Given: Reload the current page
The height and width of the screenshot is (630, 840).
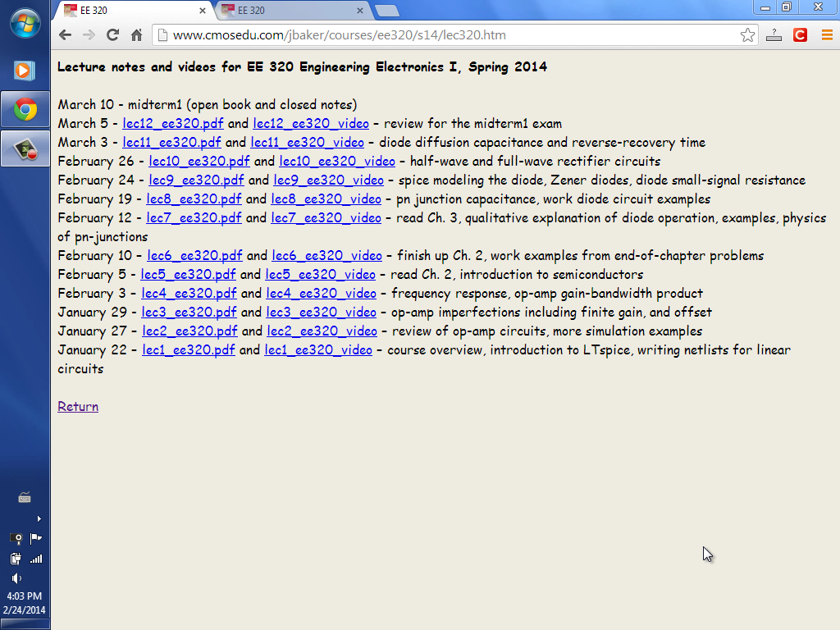Looking at the screenshot, I should pyautogui.click(x=112, y=35).
